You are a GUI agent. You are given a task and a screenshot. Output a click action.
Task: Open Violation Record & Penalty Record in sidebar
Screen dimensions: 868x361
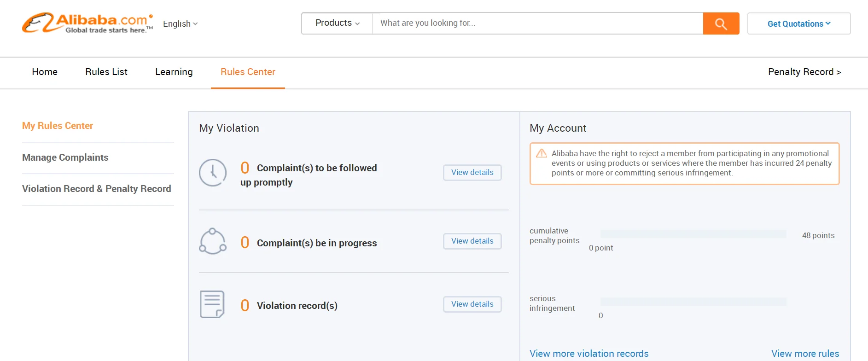(97, 189)
